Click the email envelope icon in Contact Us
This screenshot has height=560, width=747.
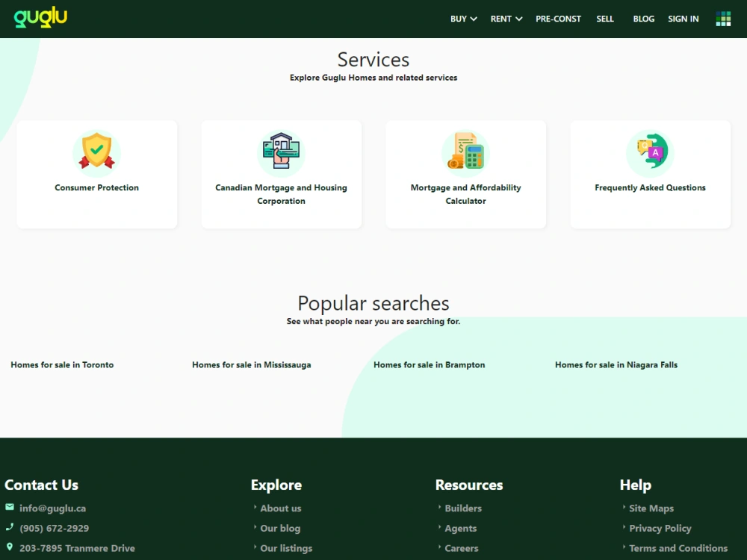10,507
